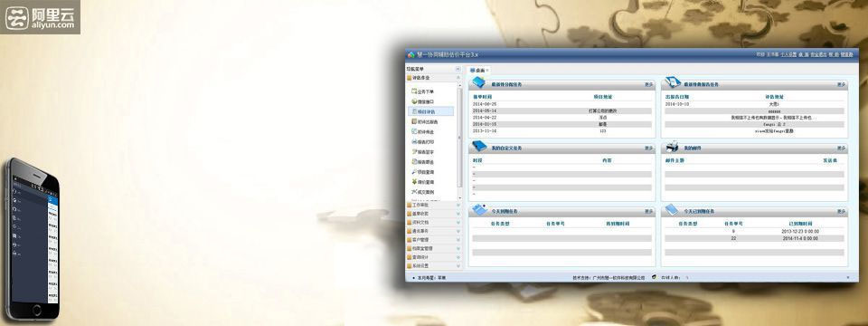Viewport: 868px width, 326px height.
Task: Select the row dated 2014-05-14
Action: pos(561,110)
